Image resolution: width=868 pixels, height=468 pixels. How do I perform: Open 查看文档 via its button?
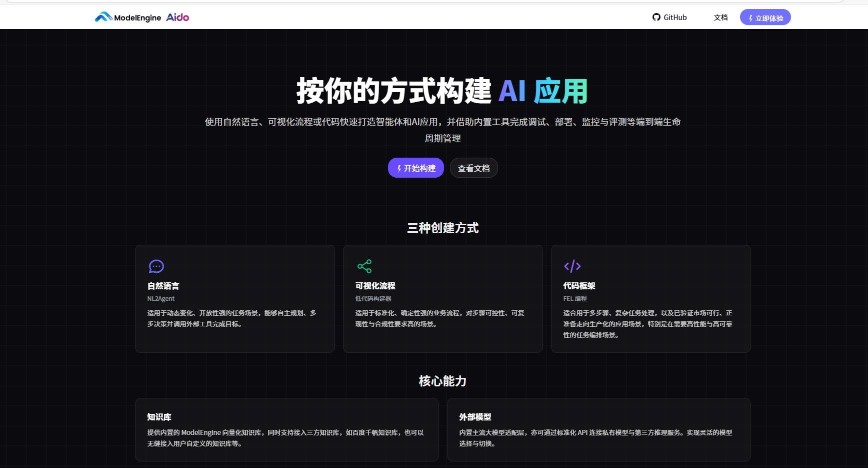click(473, 168)
